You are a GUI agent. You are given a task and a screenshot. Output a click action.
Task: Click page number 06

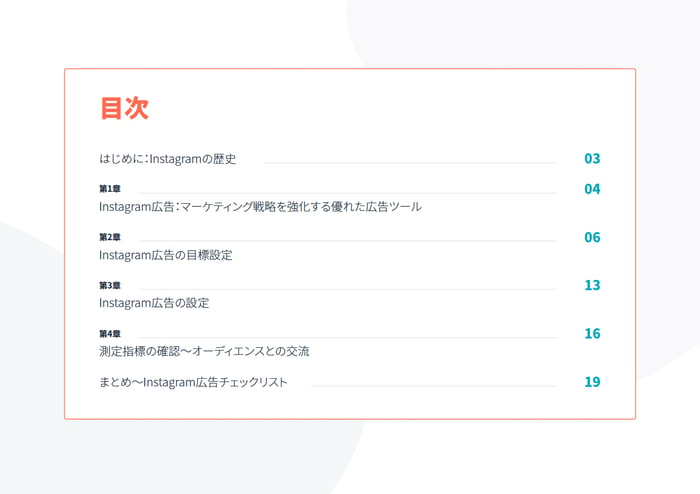pos(592,237)
